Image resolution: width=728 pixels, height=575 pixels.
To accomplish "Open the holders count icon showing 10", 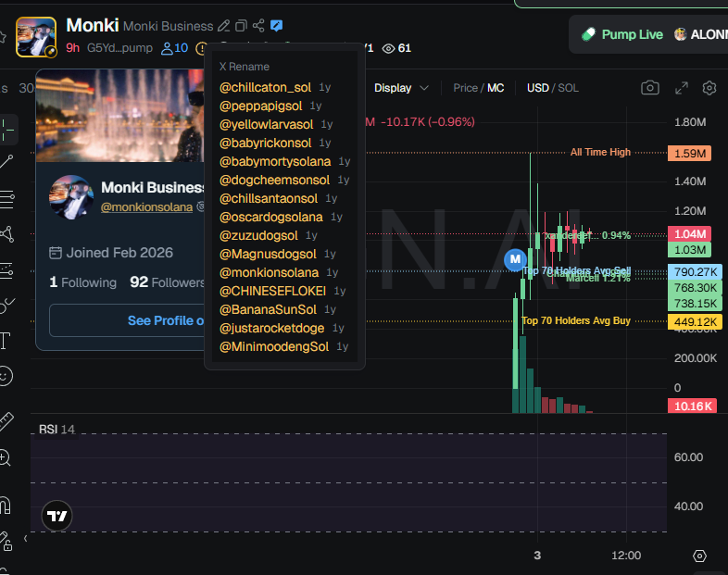I will point(174,48).
